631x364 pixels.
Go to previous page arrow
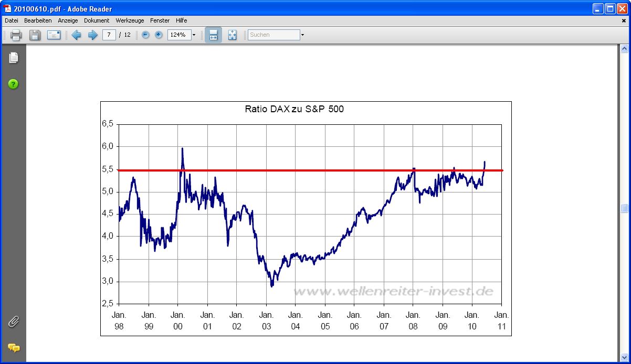[x=77, y=35]
